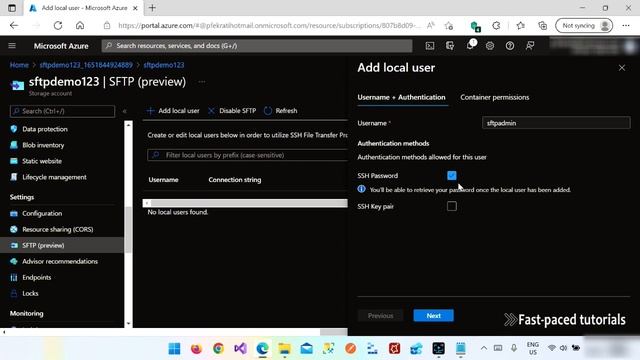
Task: Open Chrome from the taskbar
Action: 218,349
